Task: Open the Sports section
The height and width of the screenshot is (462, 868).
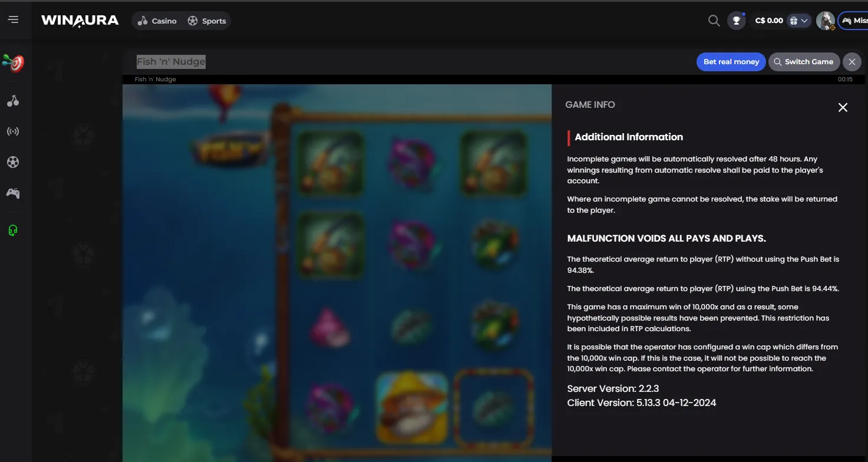Action: coord(207,21)
